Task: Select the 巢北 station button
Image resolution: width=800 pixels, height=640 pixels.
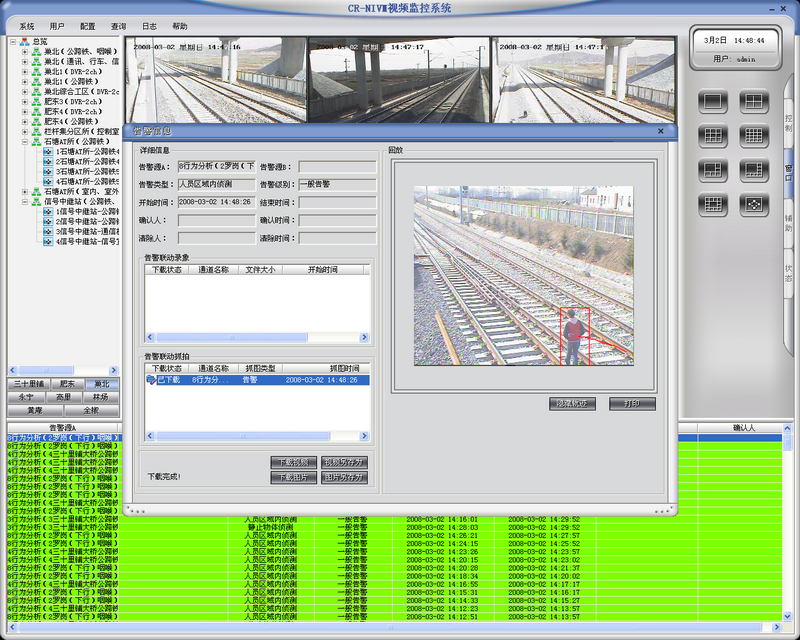Action: (102, 384)
